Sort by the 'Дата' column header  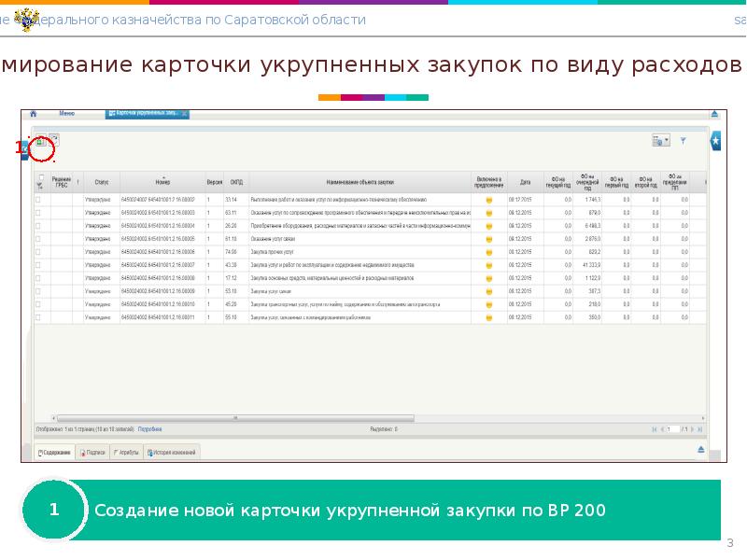pos(525,182)
